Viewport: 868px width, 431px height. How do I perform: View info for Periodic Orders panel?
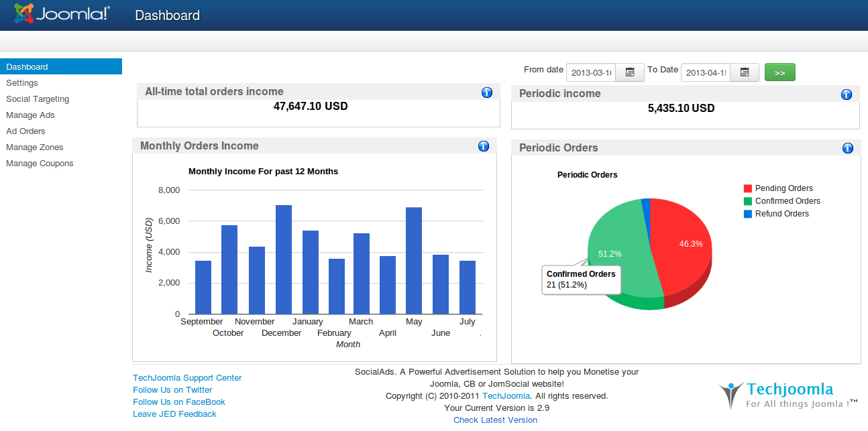847,147
